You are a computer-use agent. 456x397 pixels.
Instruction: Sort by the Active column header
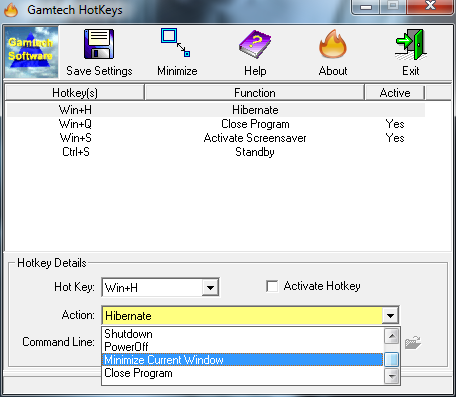click(x=395, y=93)
